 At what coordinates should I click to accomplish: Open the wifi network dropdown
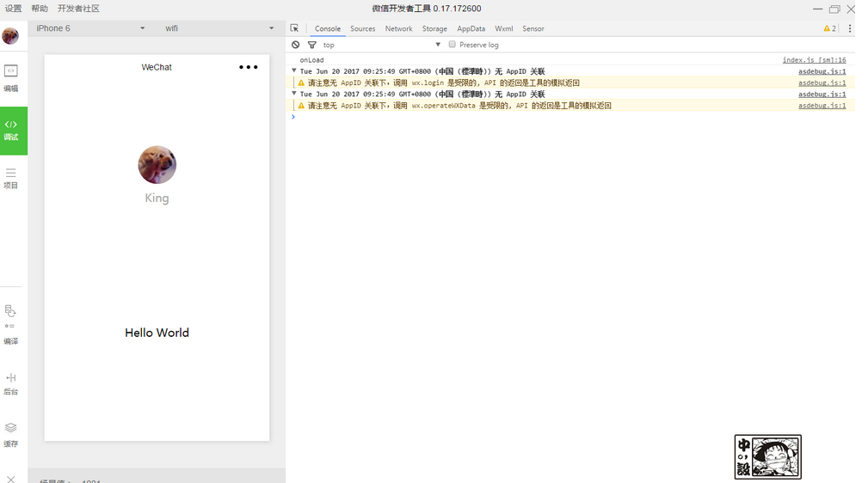pyautogui.click(x=219, y=28)
